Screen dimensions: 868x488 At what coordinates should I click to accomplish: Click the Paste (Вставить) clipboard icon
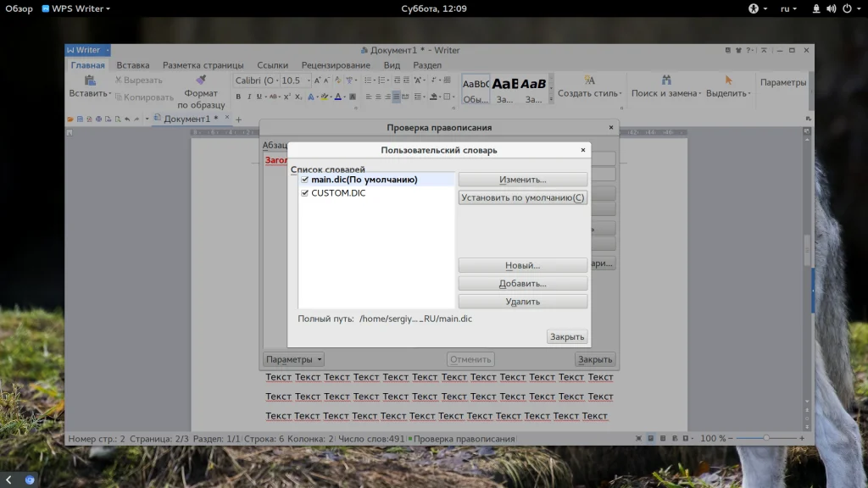89,80
